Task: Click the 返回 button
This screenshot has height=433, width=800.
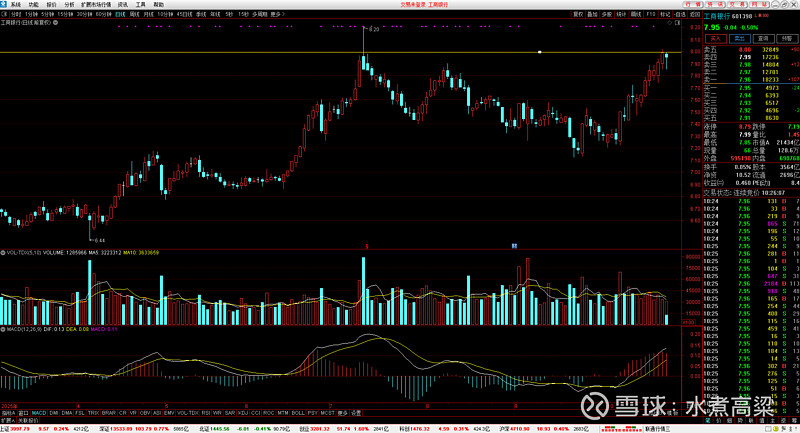Action: [695, 14]
